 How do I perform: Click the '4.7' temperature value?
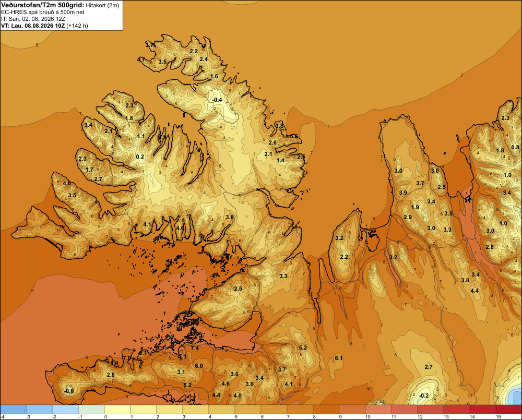(x=141, y=60)
